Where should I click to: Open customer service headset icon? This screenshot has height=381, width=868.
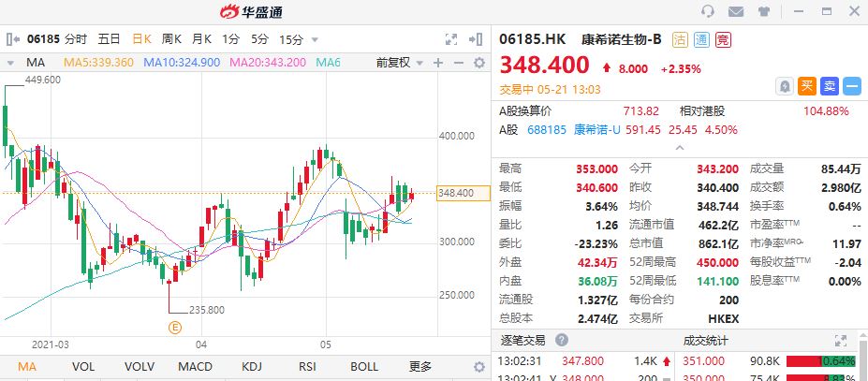pyautogui.click(x=708, y=11)
